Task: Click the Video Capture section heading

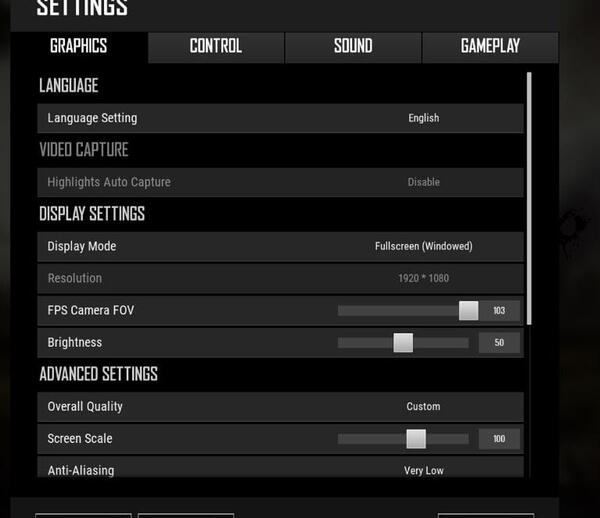Action: coord(84,150)
